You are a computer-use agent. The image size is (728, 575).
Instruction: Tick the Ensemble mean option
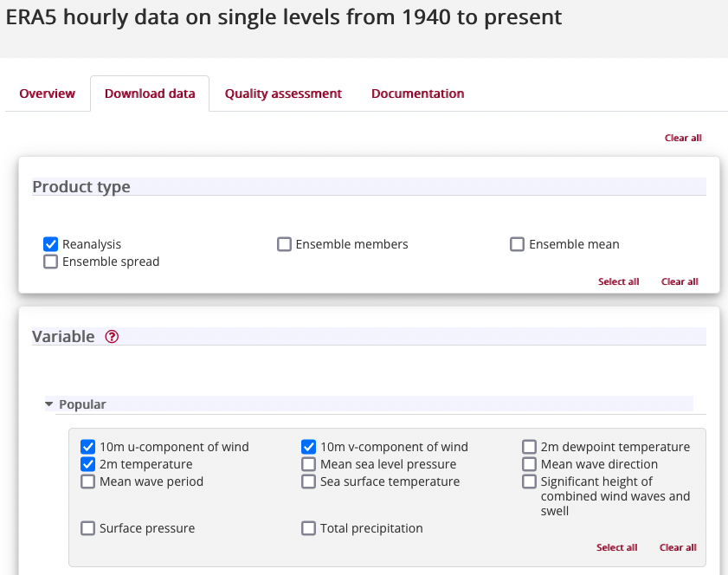tap(517, 244)
